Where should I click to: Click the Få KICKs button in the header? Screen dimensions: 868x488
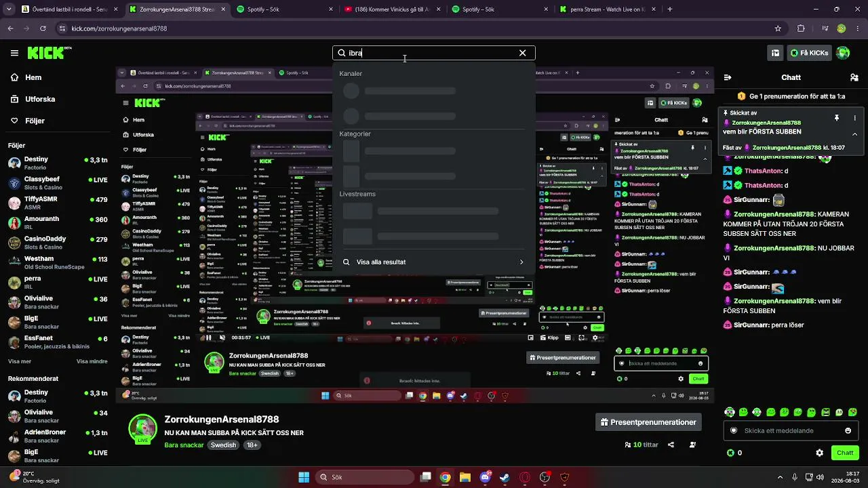(x=810, y=53)
